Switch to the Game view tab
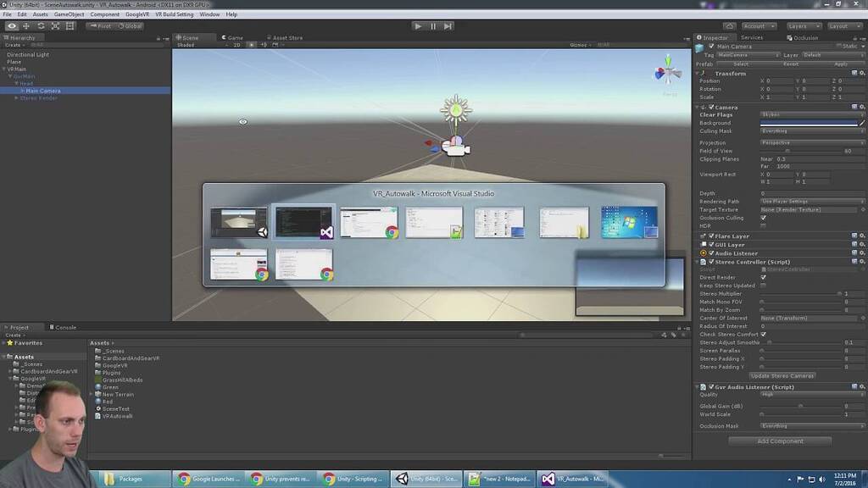 pos(233,37)
